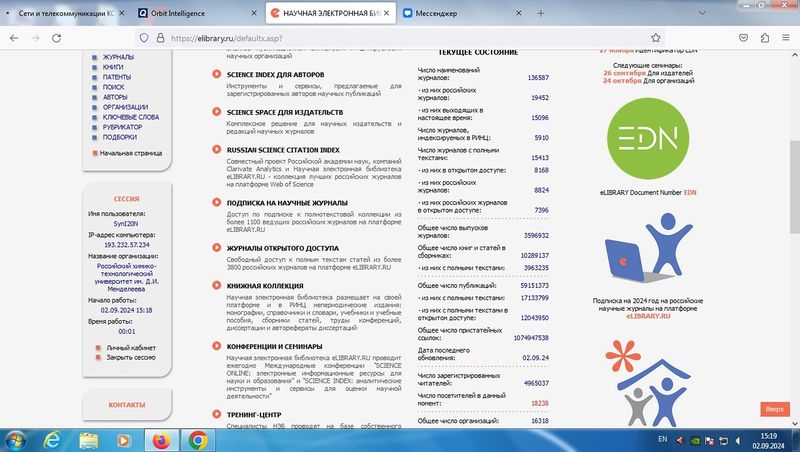Click the site security padlock icon

pos(160,38)
